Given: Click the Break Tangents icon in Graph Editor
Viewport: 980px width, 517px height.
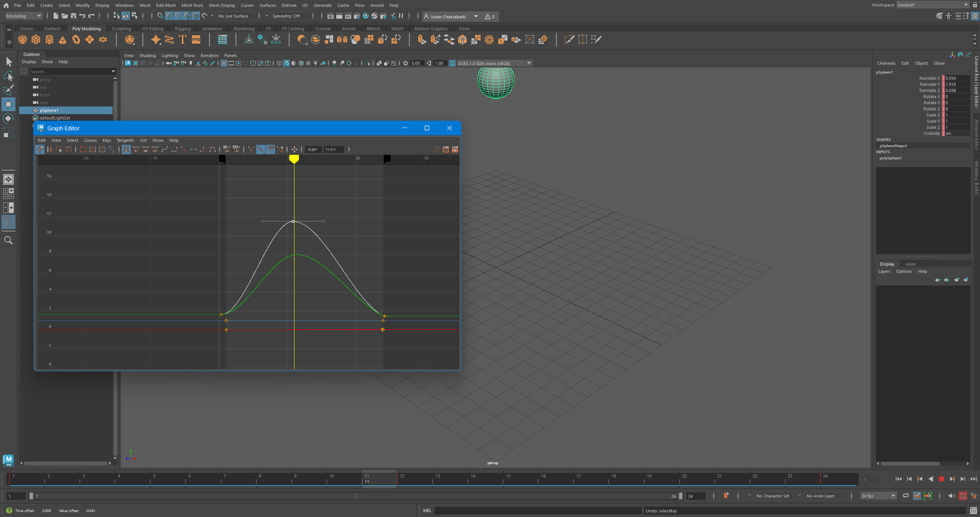Looking at the screenshot, I should (x=251, y=150).
